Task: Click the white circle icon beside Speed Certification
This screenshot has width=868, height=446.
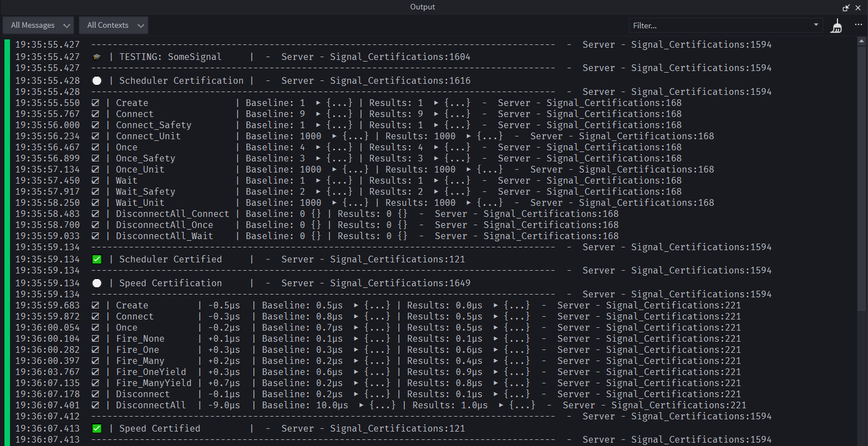Action: pos(97,283)
